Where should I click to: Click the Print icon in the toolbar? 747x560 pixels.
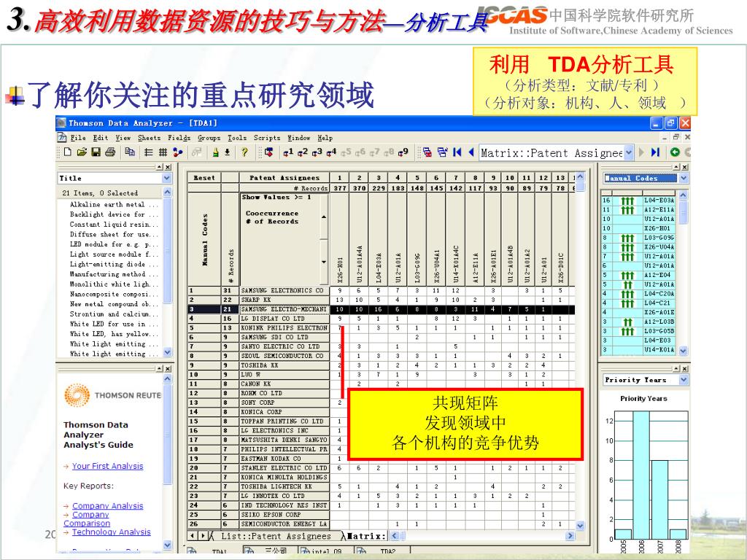[x=110, y=152]
